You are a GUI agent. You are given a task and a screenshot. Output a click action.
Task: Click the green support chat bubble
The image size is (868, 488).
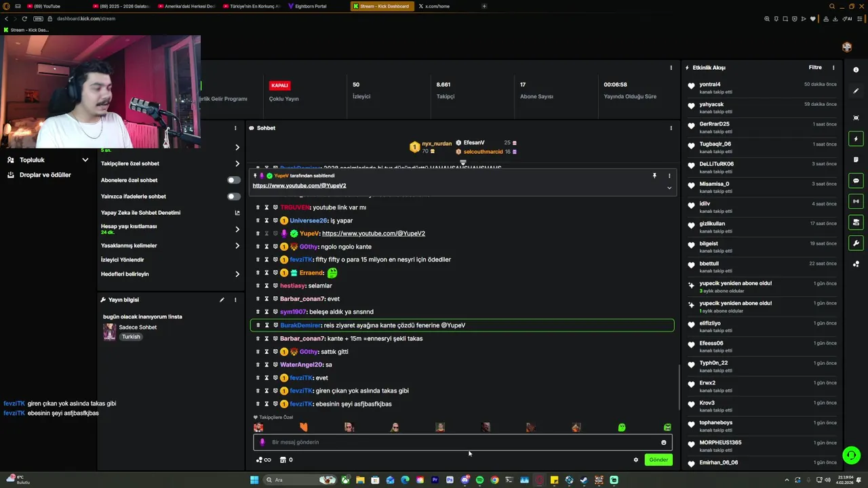click(851, 455)
